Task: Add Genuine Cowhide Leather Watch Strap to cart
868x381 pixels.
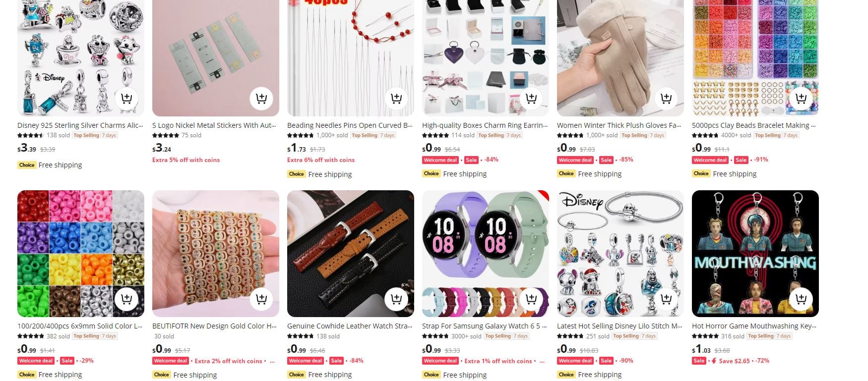Action: [396, 299]
